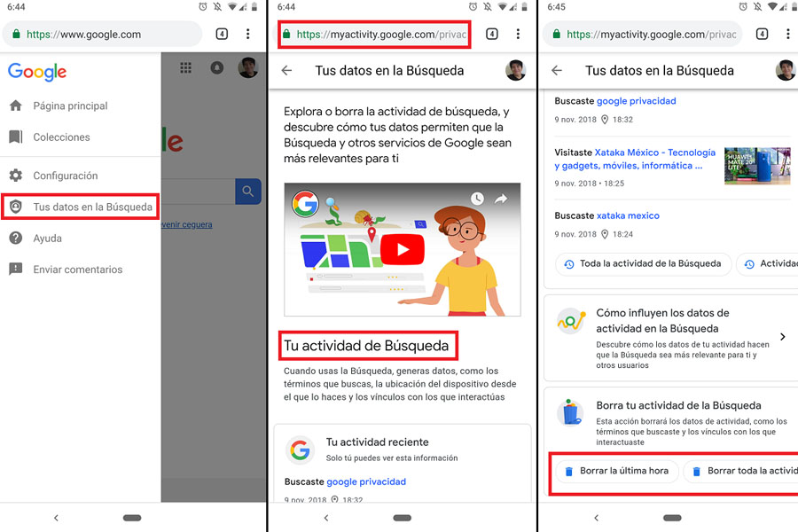Click the blue search magnifier button
The width and height of the screenshot is (798, 532).
point(248,191)
